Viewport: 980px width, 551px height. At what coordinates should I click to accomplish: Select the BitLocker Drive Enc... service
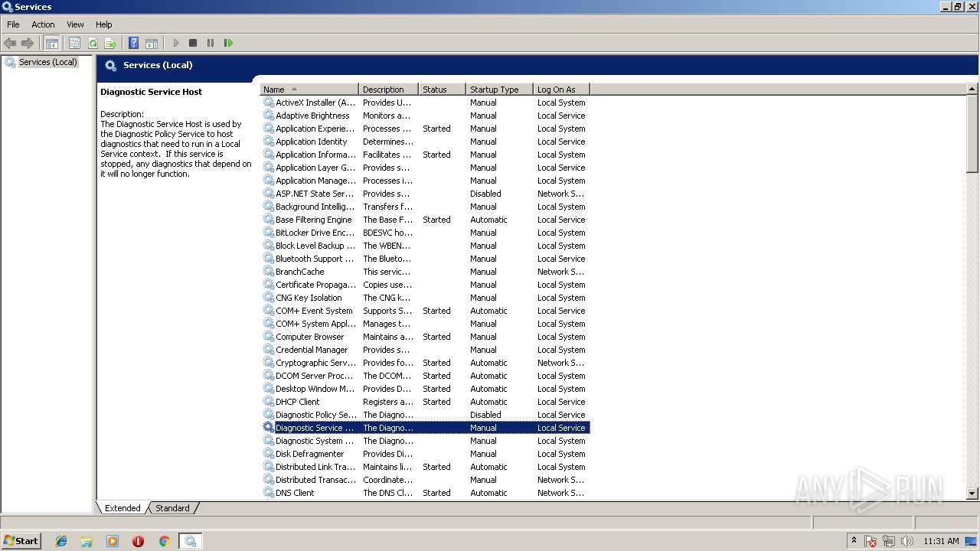[425, 233]
